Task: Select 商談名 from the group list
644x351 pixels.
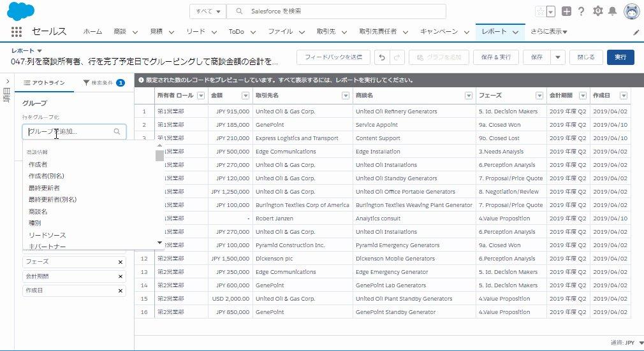Action: click(38, 211)
